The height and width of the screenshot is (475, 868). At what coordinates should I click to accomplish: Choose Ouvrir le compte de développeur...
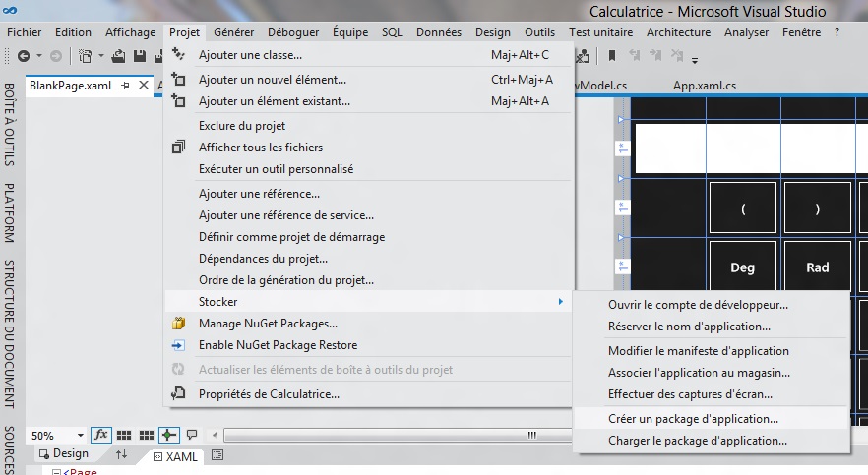(712, 305)
